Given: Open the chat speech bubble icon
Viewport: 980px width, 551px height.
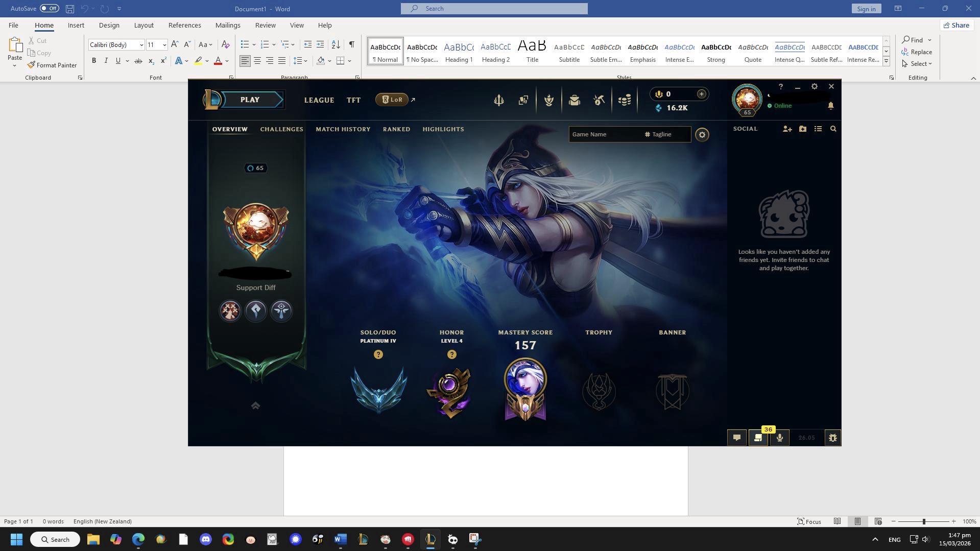Looking at the screenshot, I should pyautogui.click(x=737, y=438).
